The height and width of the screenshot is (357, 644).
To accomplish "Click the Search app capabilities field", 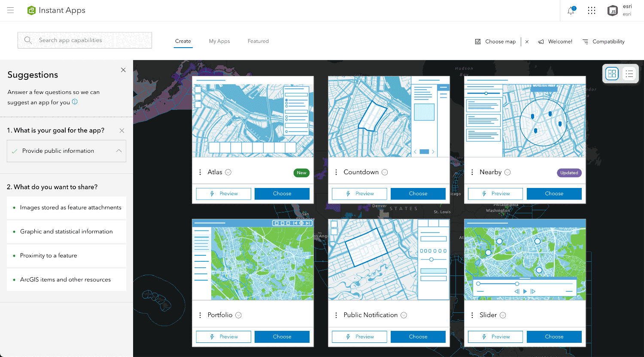I will pyautogui.click(x=85, y=40).
